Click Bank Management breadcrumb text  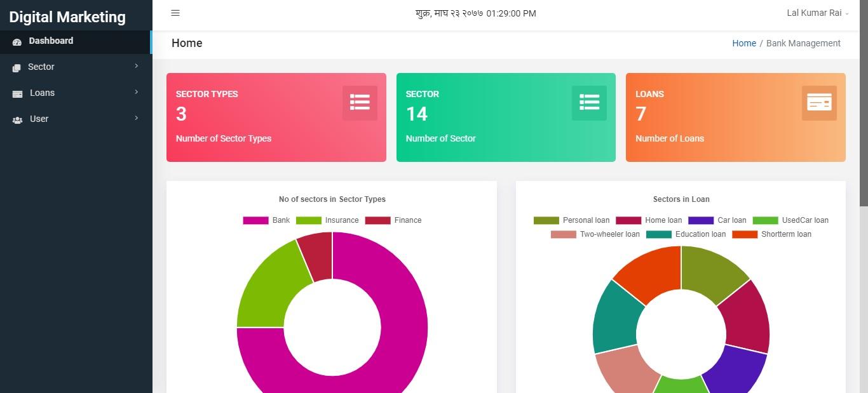803,43
